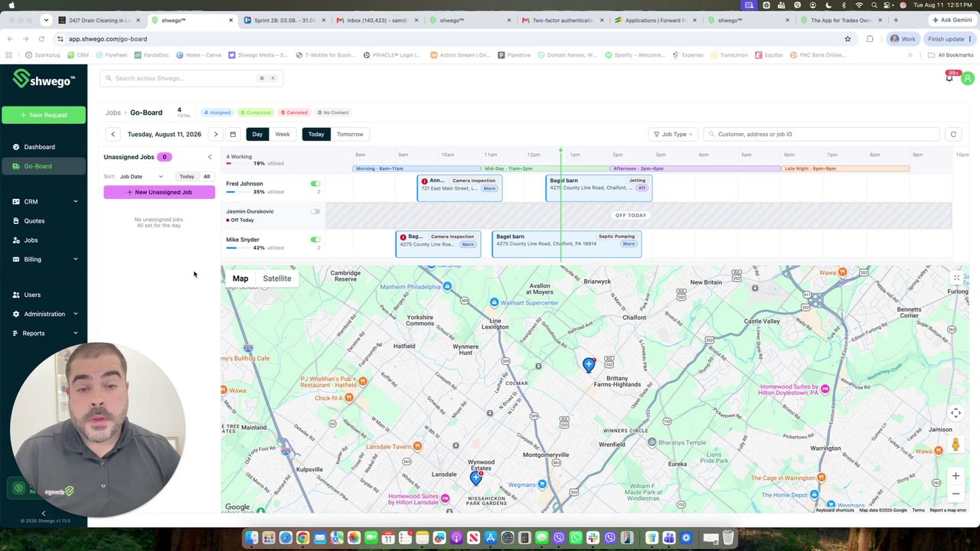Image resolution: width=980 pixels, height=551 pixels.
Task: Switch to Week view
Action: pyautogui.click(x=283, y=134)
